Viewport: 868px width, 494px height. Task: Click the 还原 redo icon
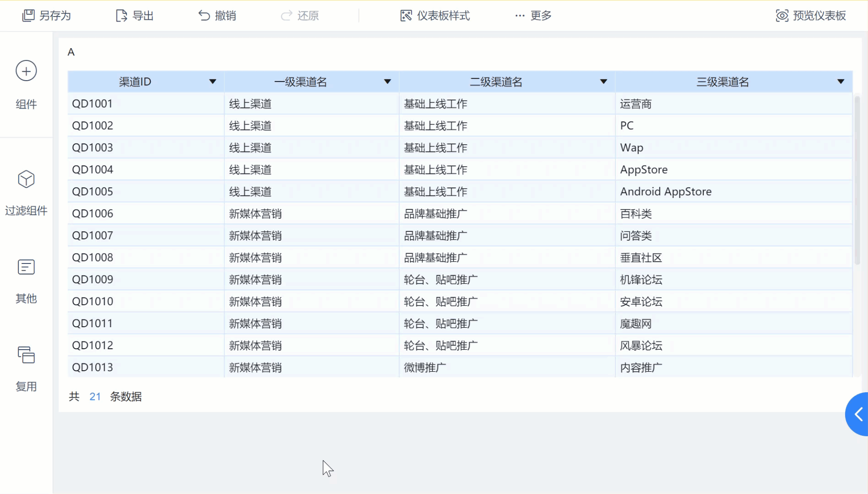pos(287,15)
